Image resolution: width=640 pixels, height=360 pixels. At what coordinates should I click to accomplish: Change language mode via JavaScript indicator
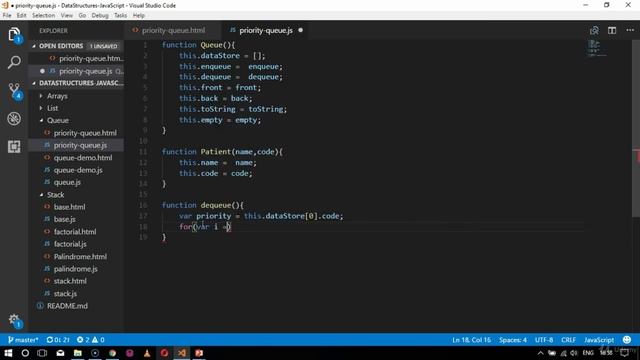(599, 340)
